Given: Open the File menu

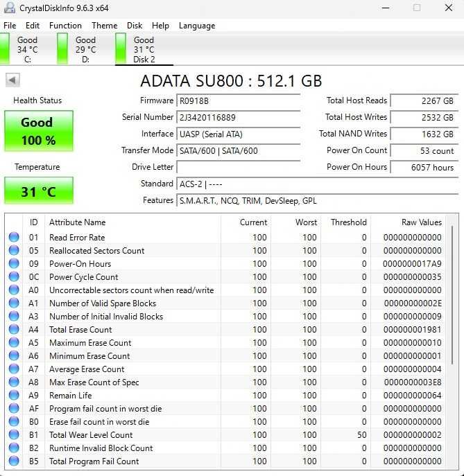Looking at the screenshot, I should tap(10, 26).
